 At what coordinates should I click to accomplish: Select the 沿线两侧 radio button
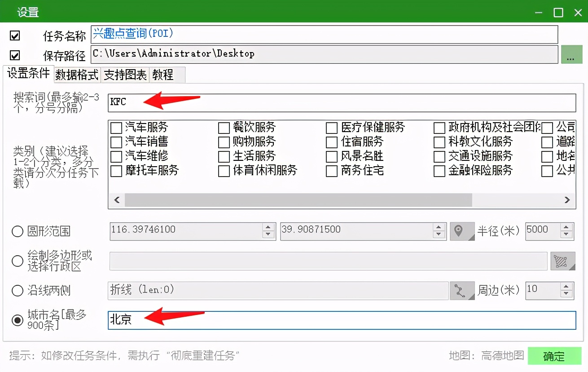click(18, 291)
